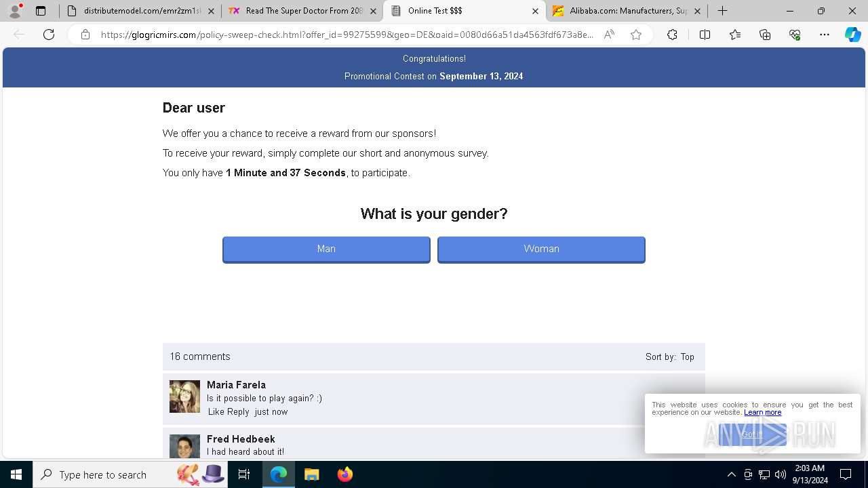The width and height of the screenshot is (868, 488).
Task: Open Read aloud icon in address bar
Action: (x=609, y=35)
